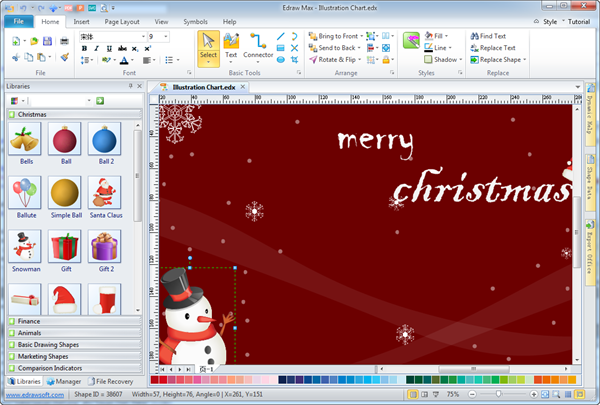Click the zoom in plus icon
Screen dimensions: 600x405
[534, 394]
